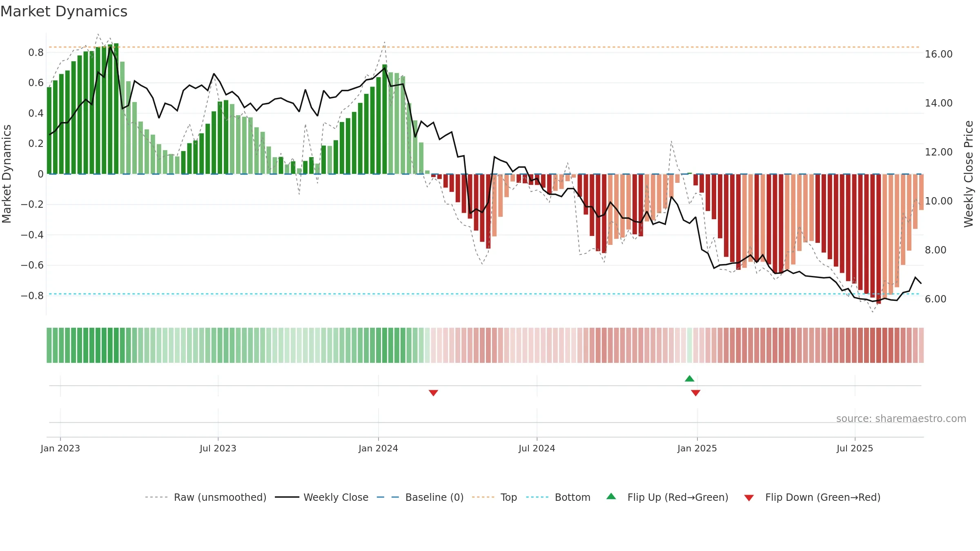Click the −0.8 left axis tick label
Image resolution: width=980 pixels, height=551 pixels.
tap(32, 295)
